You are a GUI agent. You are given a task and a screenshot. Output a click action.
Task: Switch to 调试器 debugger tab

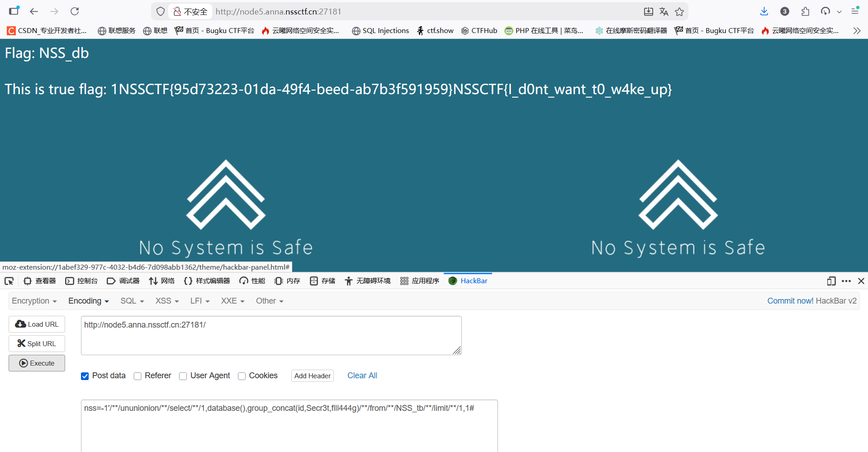[x=123, y=281]
